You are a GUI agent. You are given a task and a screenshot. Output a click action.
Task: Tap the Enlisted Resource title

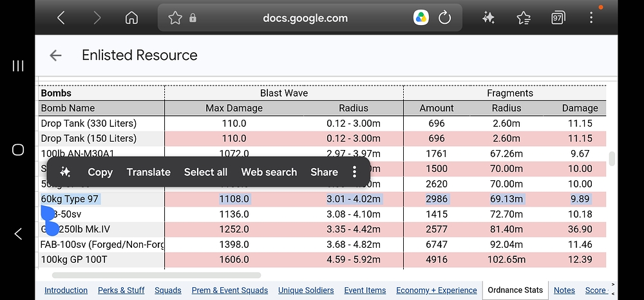pos(140,55)
